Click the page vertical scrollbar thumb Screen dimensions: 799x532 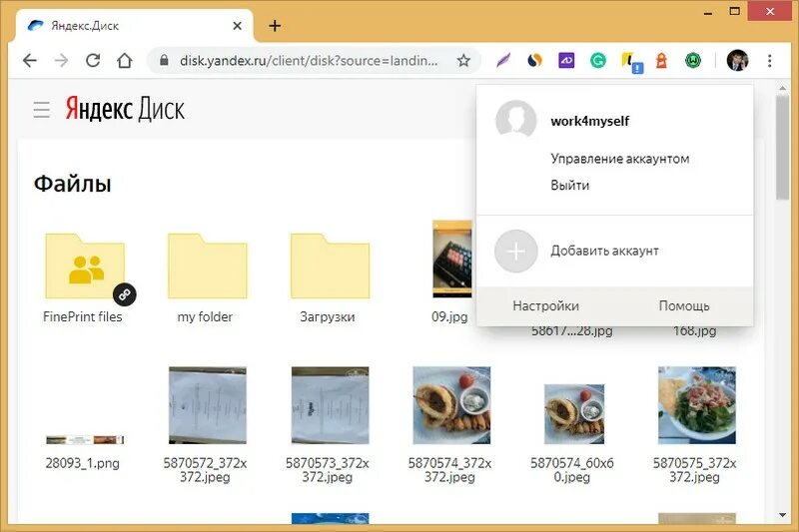(783, 148)
